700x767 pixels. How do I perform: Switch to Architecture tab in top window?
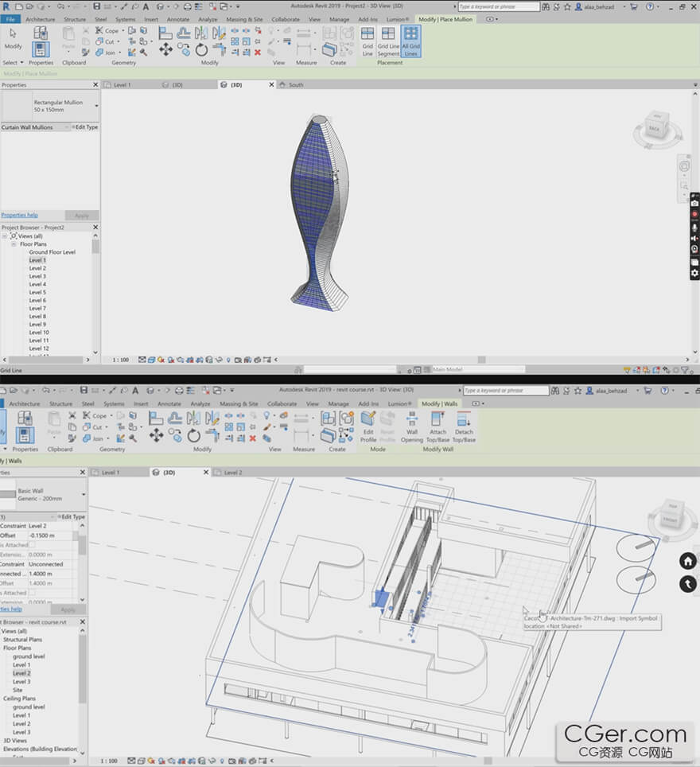[x=40, y=19]
